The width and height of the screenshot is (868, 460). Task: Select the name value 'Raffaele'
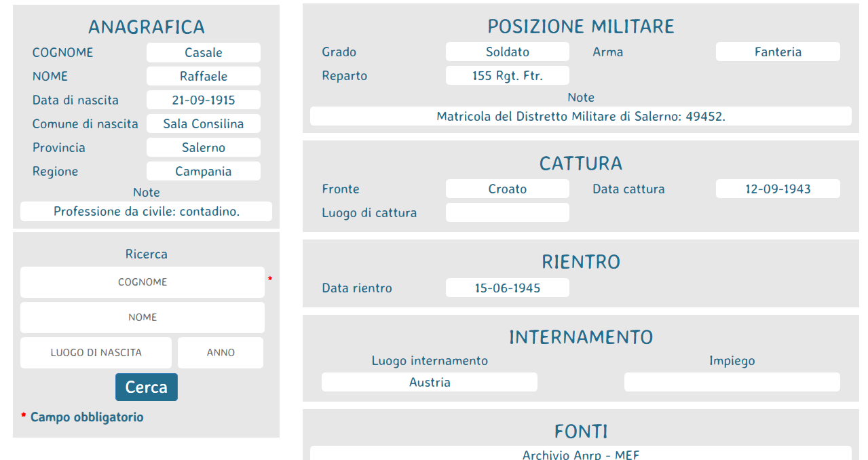(204, 76)
